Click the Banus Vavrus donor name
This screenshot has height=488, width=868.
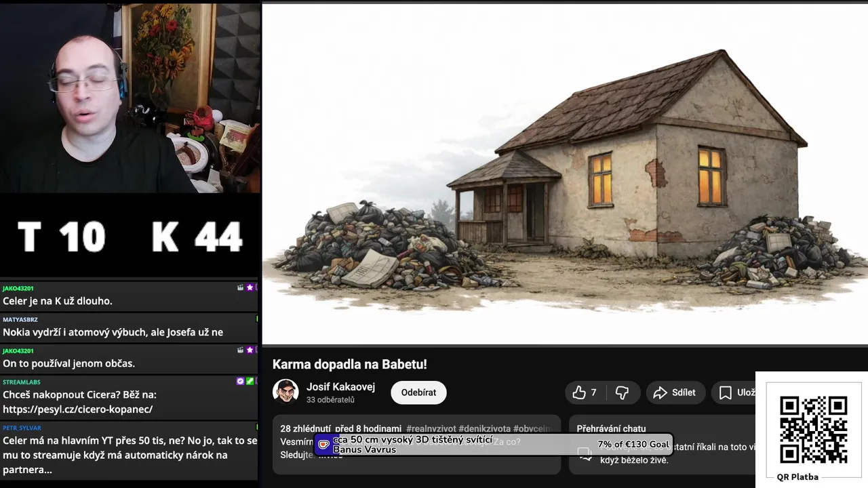(x=364, y=449)
